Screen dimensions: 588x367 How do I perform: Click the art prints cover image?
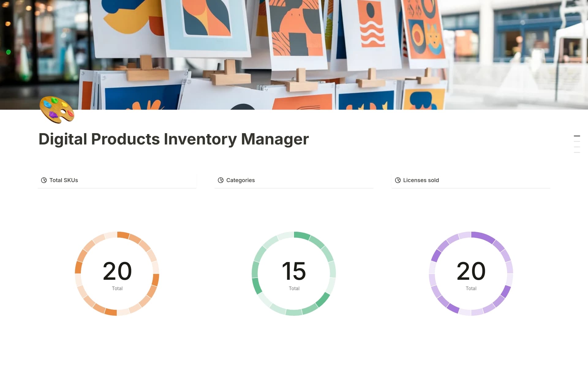click(x=294, y=46)
